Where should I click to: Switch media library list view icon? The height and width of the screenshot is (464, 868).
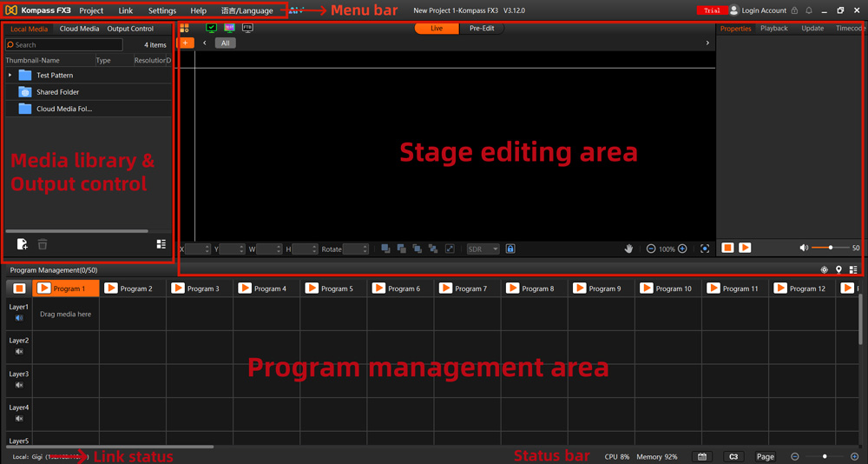tap(161, 244)
